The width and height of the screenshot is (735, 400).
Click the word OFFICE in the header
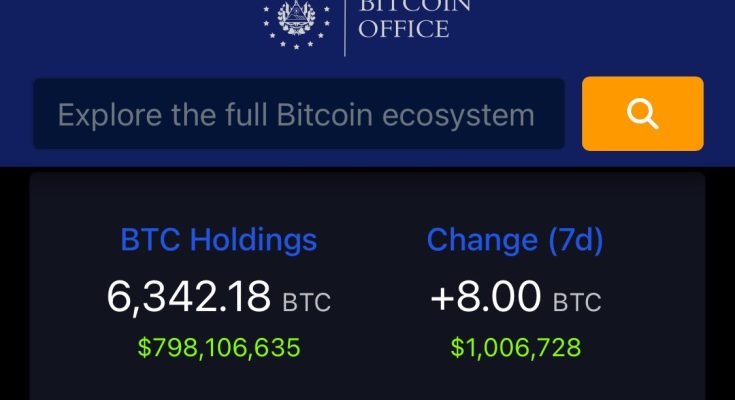pos(403,29)
